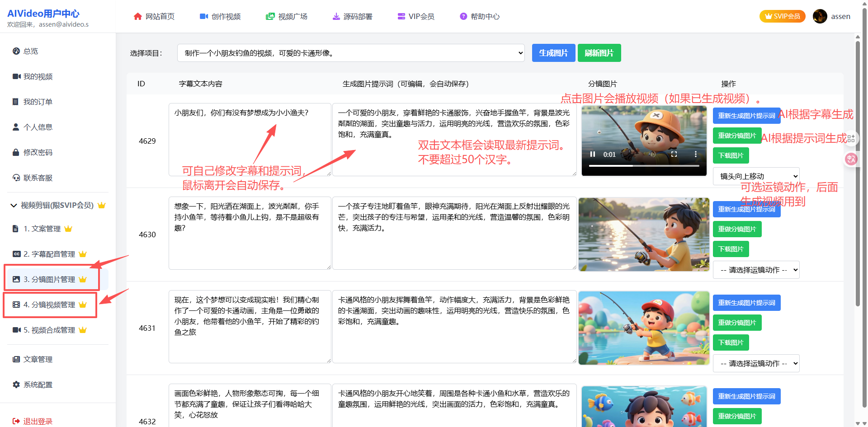The width and height of the screenshot is (868, 427).
Task: Open the 选择项目 project dropdown
Action: pyautogui.click(x=351, y=53)
